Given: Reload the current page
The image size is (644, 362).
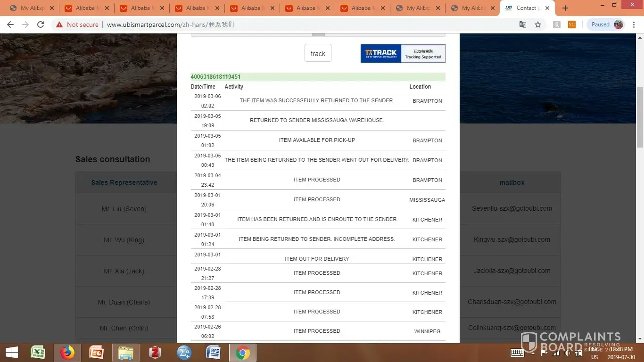Looking at the screenshot, I should [41, 25].
